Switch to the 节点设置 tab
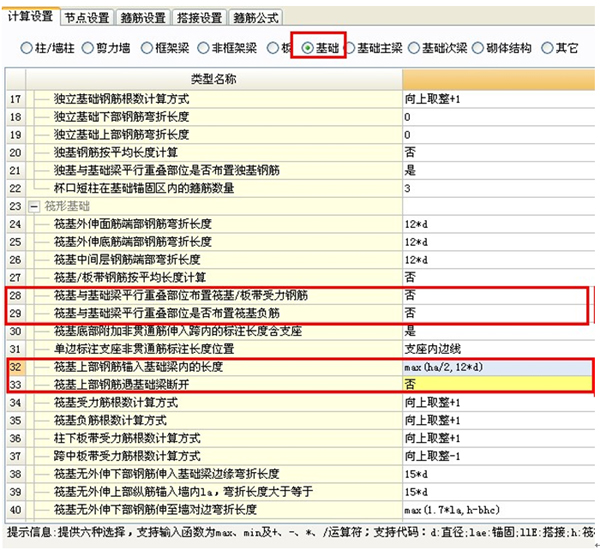600x550 pixels. 87,18
